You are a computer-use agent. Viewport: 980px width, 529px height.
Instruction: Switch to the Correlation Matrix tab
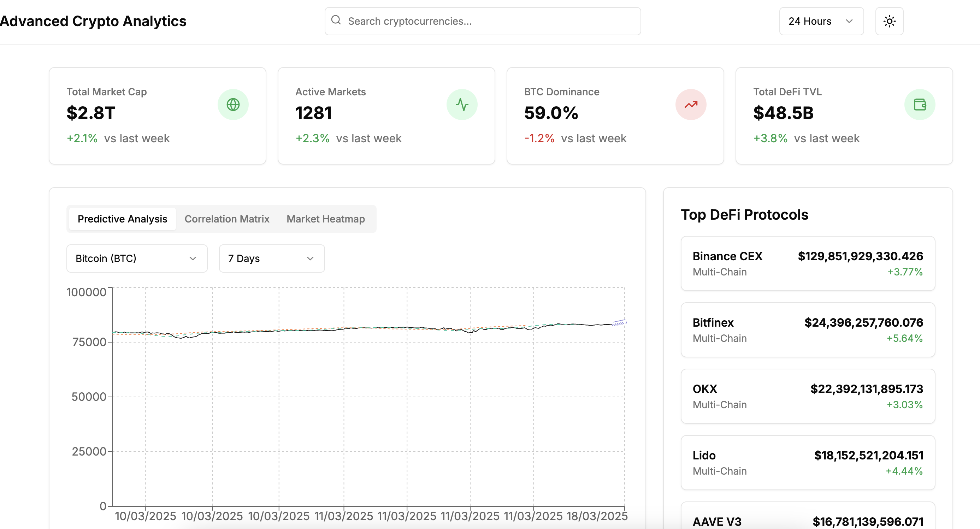tap(227, 219)
